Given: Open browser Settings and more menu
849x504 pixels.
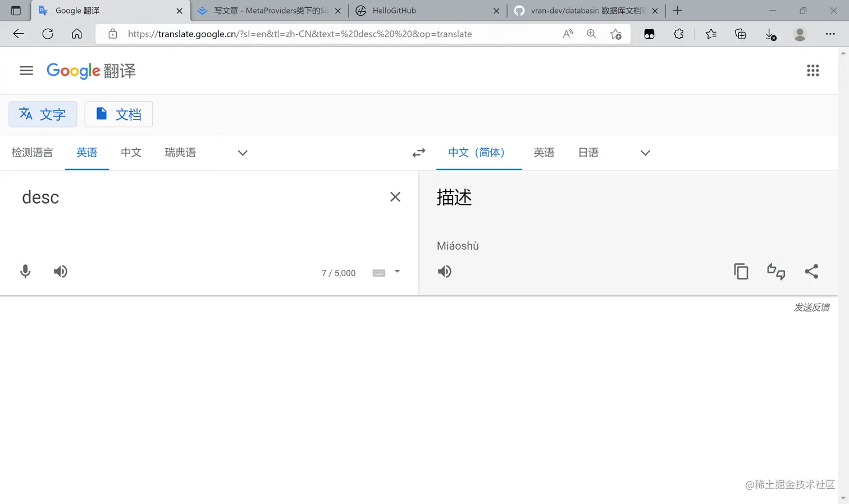Looking at the screenshot, I should click(x=830, y=34).
